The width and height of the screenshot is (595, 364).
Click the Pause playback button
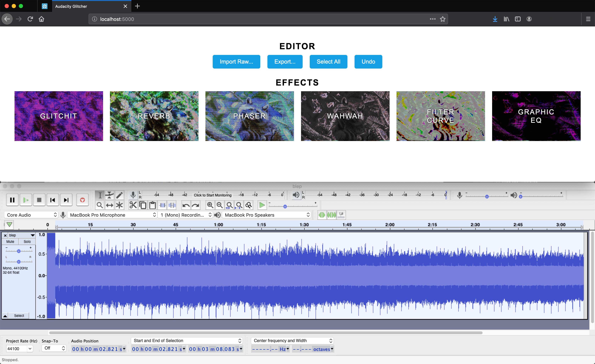point(12,200)
